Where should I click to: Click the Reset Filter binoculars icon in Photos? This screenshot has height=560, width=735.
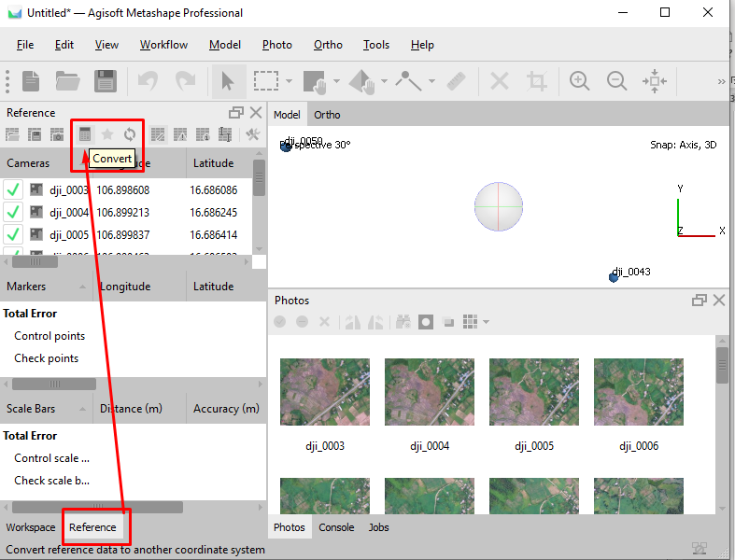click(403, 322)
